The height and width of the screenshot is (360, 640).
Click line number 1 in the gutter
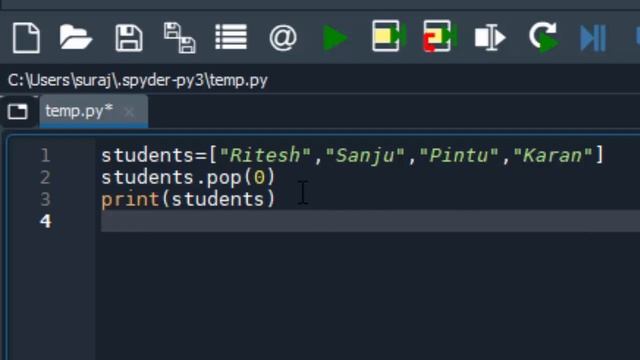coord(45,156)
